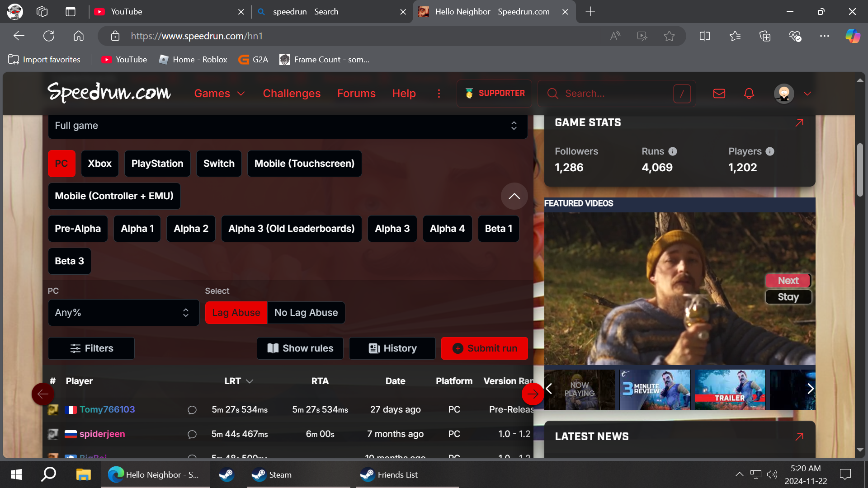Open the Speedrun.com logo home link
The width and height of the screenshot is (868, 488).
tap(109, 92)
